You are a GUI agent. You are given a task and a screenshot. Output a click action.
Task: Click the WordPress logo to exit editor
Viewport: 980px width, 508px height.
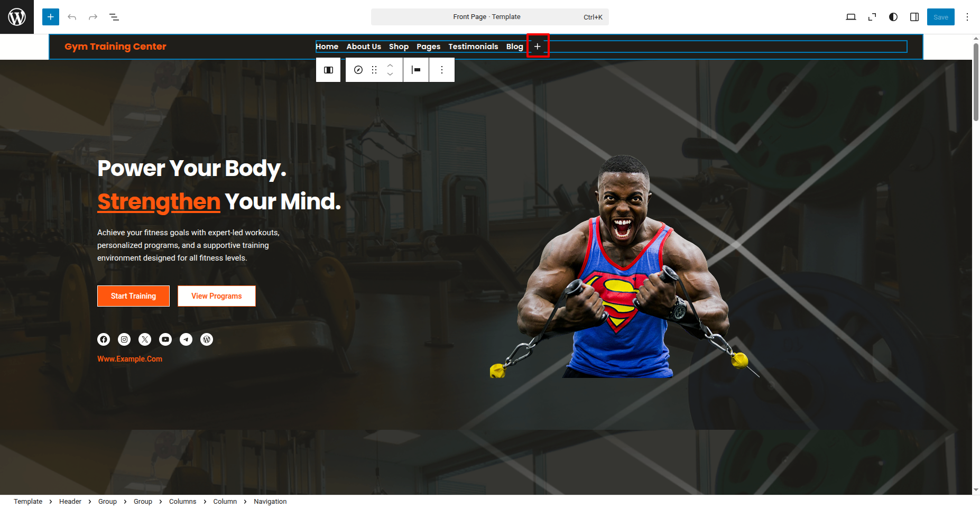pos(17,17)
